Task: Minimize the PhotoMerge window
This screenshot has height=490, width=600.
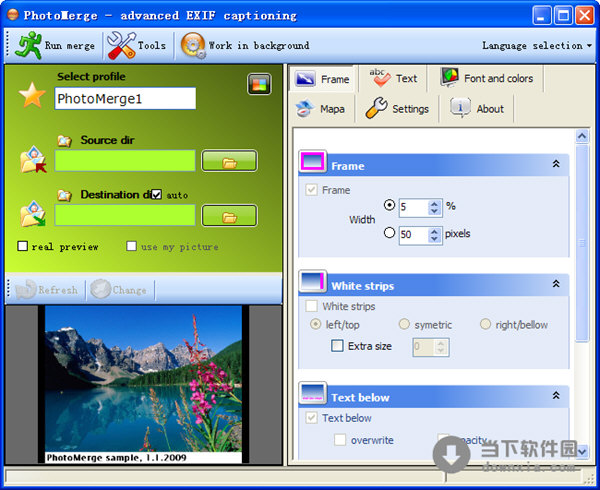Action: click(541, 15)
